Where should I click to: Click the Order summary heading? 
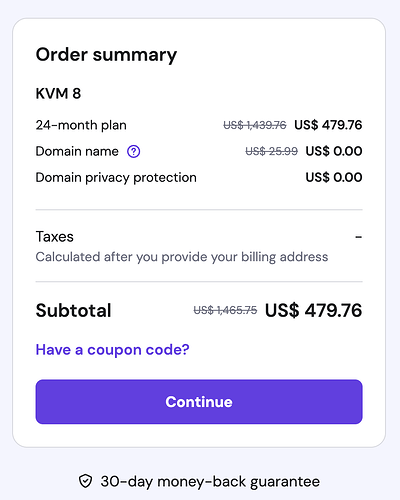[106, 55]
